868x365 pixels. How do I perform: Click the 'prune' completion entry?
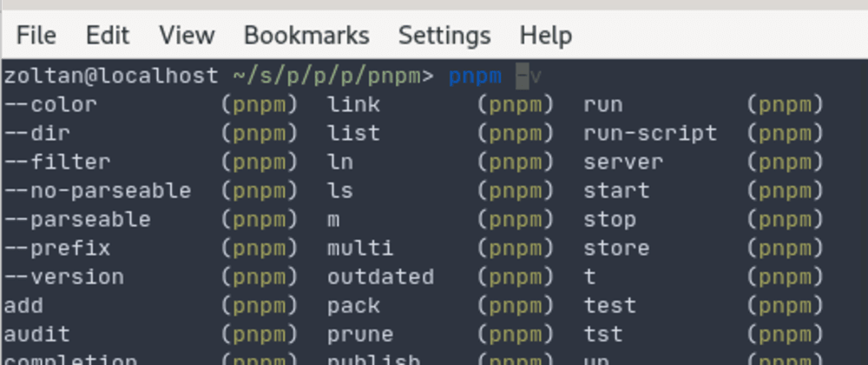point(360,335)
